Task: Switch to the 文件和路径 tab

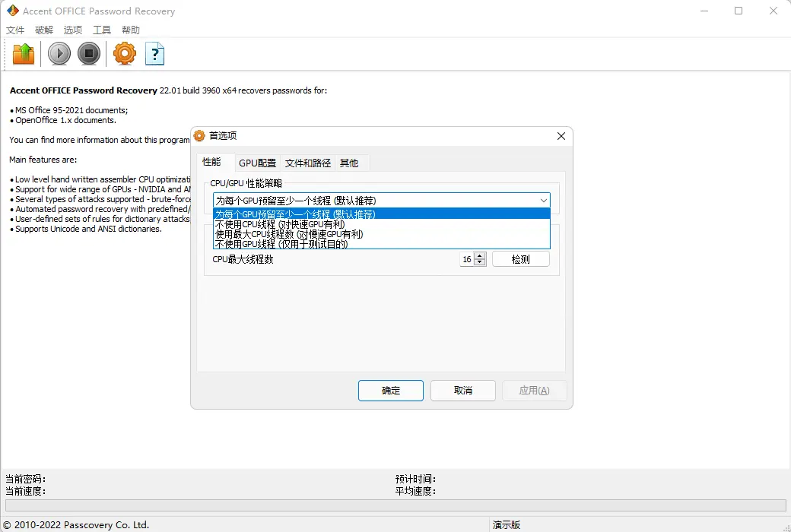Action: pyautogui.click(x=308, y=163)
